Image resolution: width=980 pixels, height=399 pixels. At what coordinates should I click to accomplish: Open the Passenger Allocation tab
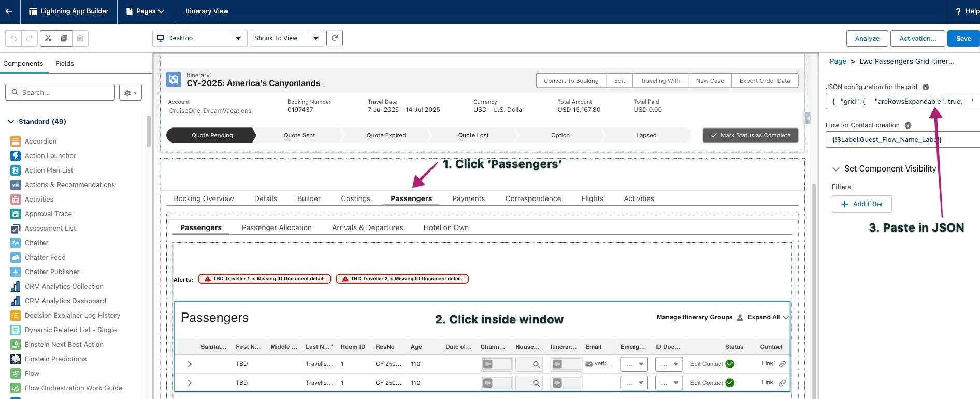pyautogui.click(x=277, y=227)
